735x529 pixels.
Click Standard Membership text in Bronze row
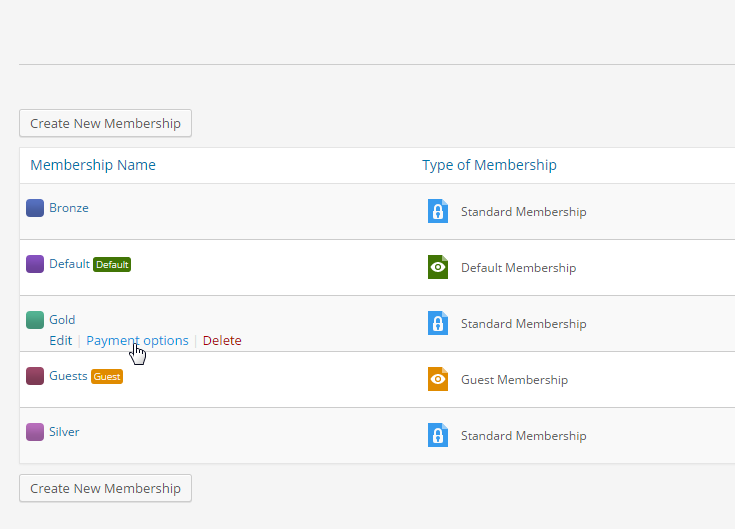point(524,212)
